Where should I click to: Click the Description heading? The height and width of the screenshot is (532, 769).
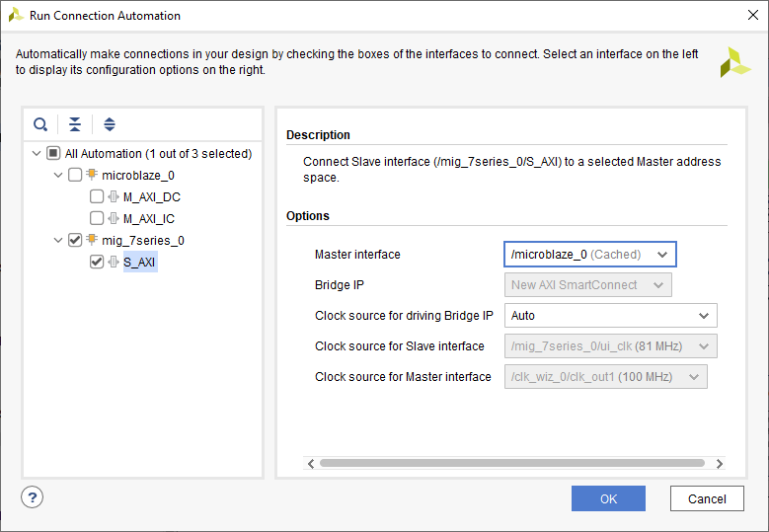pyautogui.click(x=318, y=135)
